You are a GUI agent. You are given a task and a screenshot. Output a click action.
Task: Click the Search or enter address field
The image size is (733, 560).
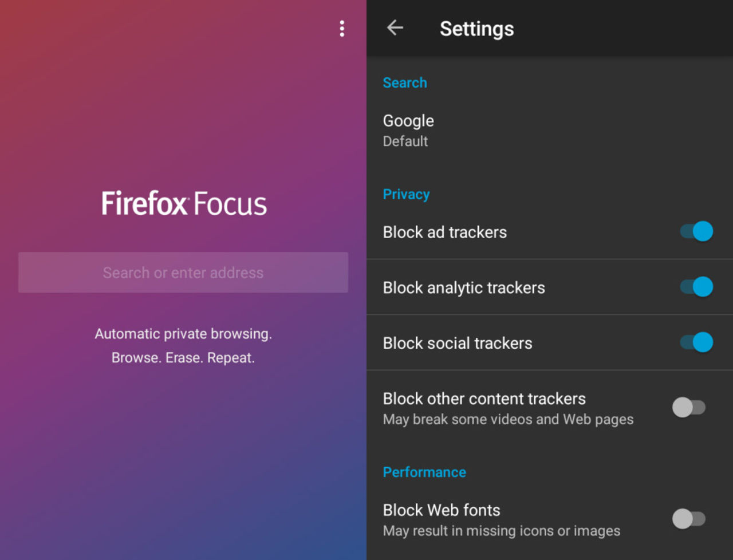coord(183,273)
